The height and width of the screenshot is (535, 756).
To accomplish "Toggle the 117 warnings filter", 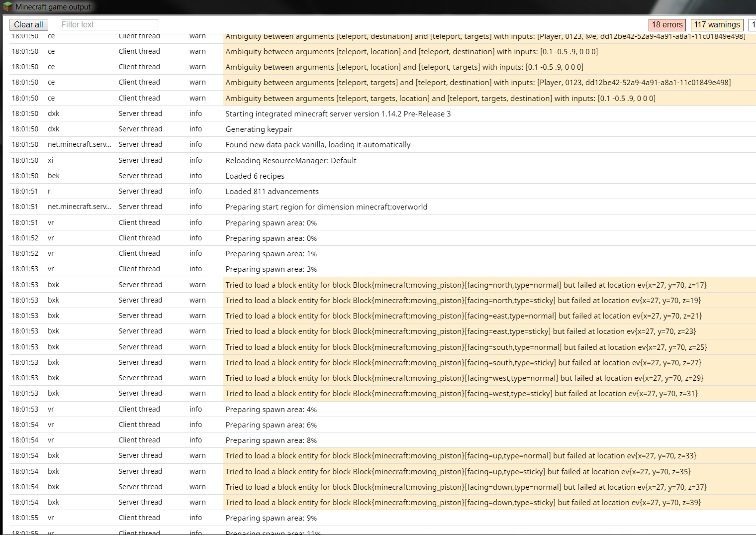I will point(717,25).
